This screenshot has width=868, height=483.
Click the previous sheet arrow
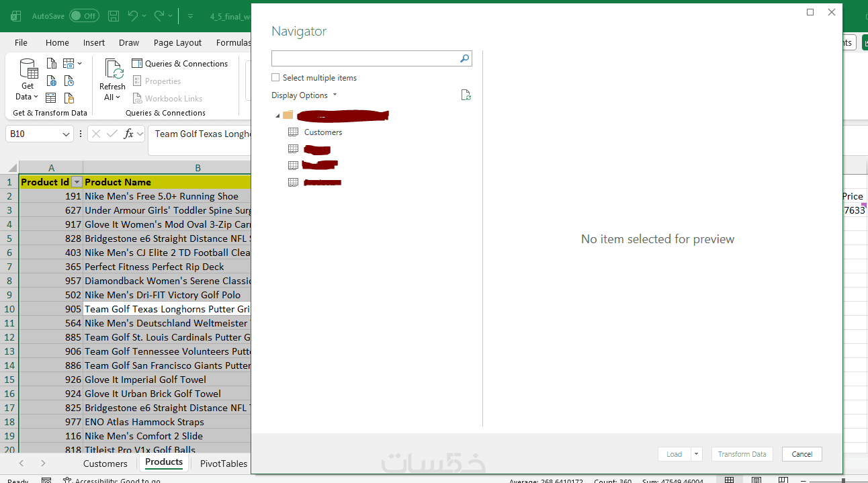(21, 464)
